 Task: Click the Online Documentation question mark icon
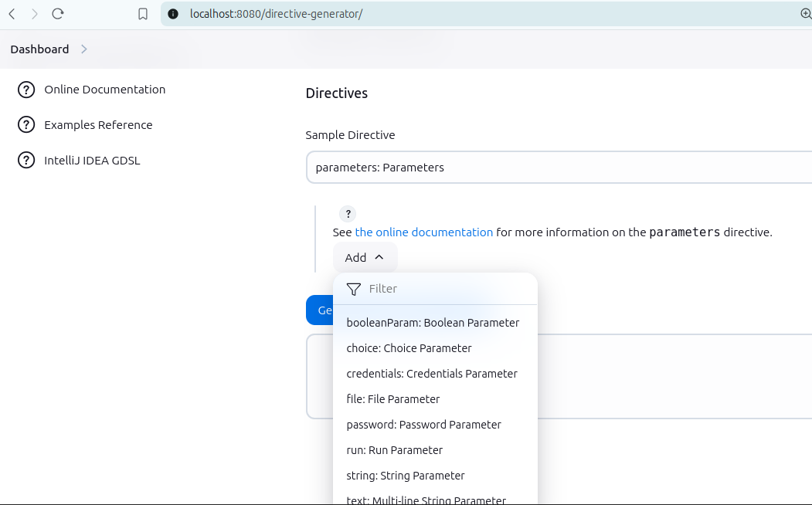[26, 90]
